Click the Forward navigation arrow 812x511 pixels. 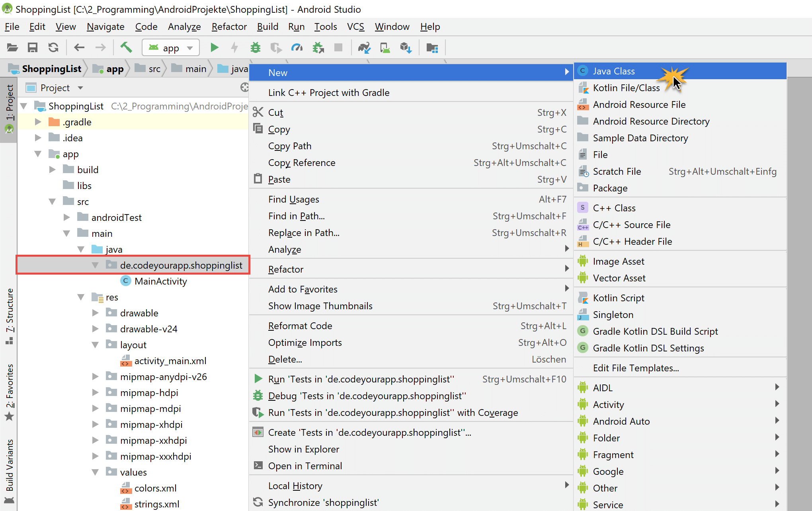pyautogui.click(x=101, y=48)
